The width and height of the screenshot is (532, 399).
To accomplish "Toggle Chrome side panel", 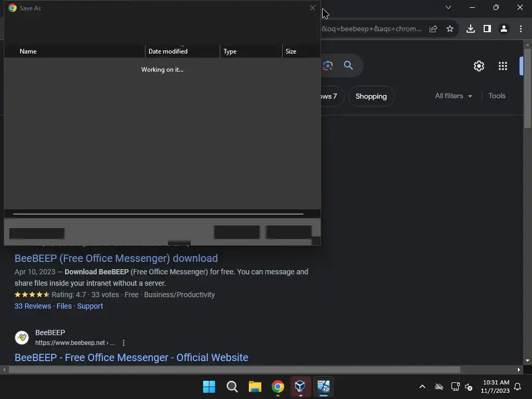I will 487,29.
